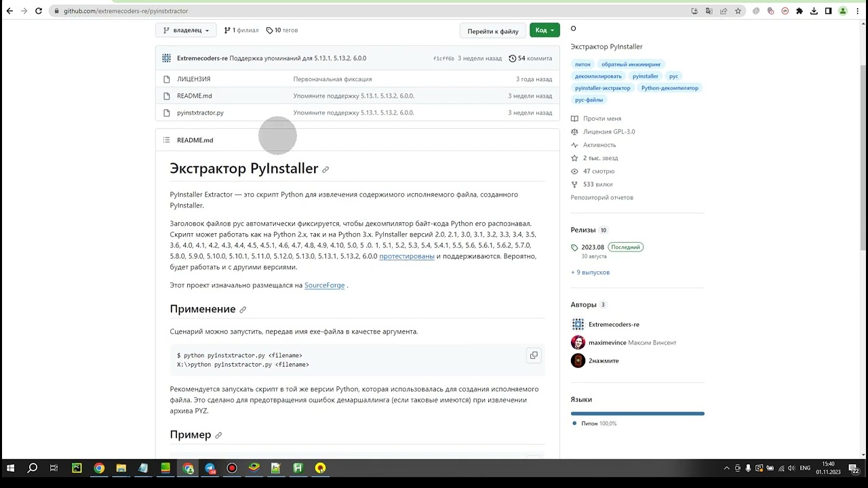Open the Chrome downloads icon
Viewport: 868px width, 488px height.
[x=814, y=11]
